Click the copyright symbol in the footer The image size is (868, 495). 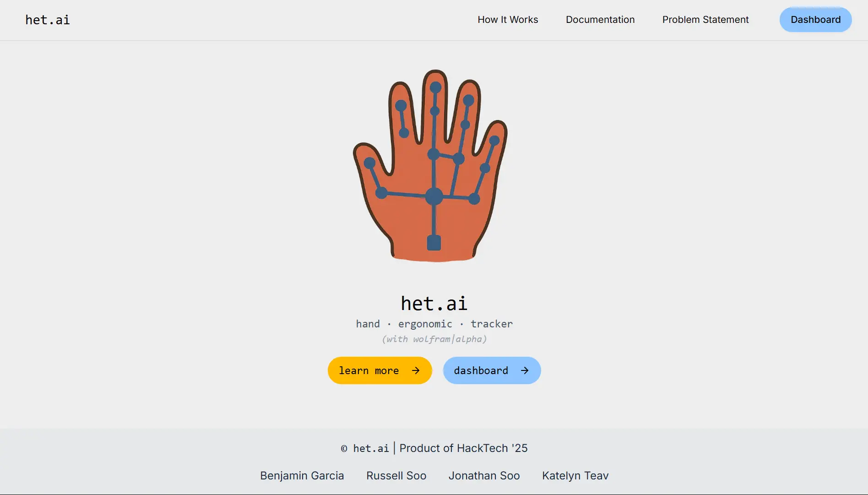tap(343, 449)
